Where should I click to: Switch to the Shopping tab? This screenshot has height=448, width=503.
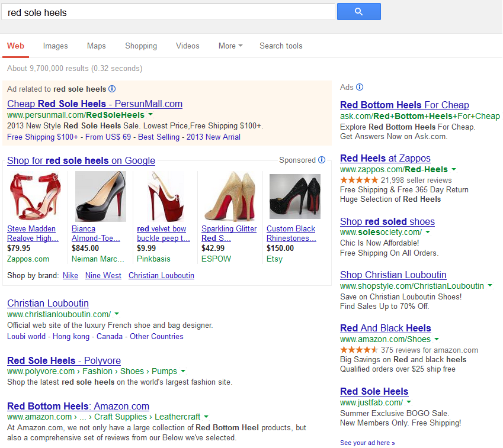point(141,46)
